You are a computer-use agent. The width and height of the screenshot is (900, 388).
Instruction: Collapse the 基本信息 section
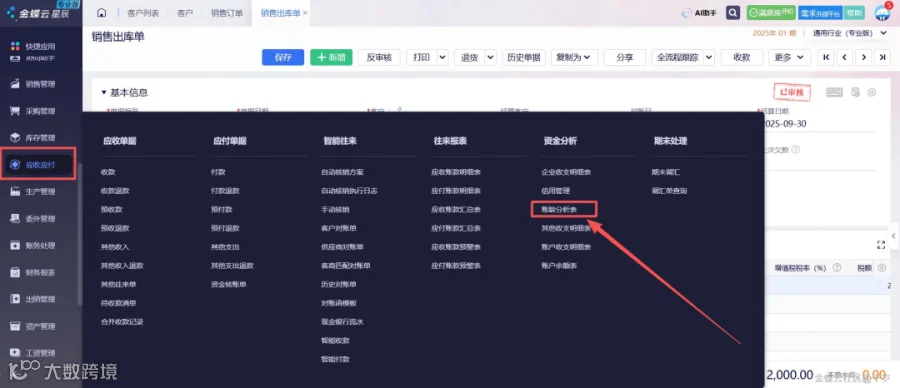[x=104, y=92]
